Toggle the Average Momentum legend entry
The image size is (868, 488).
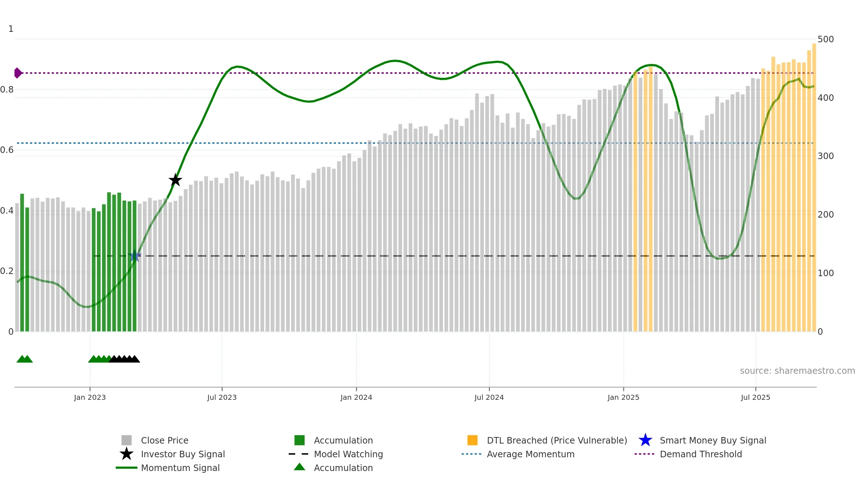click(x=530, y=454)
